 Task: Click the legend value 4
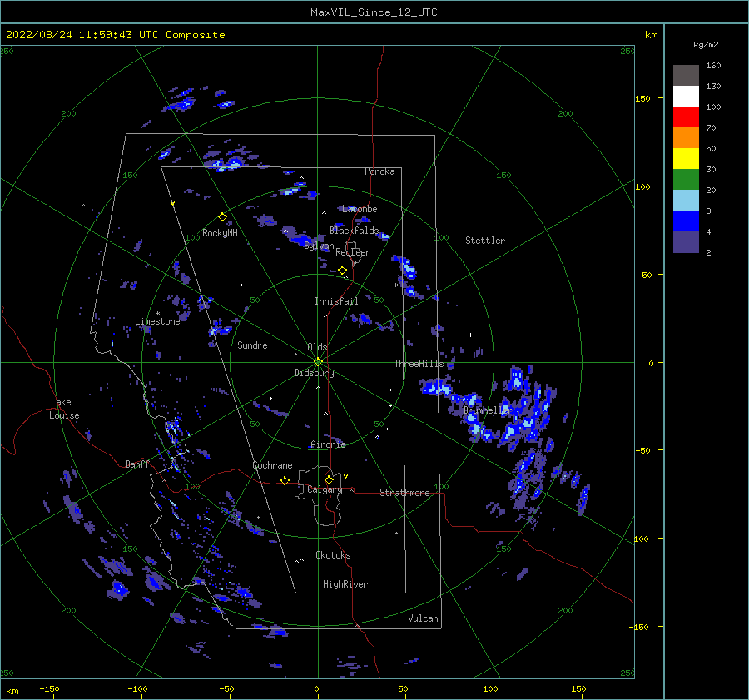(x=708, y=231)
